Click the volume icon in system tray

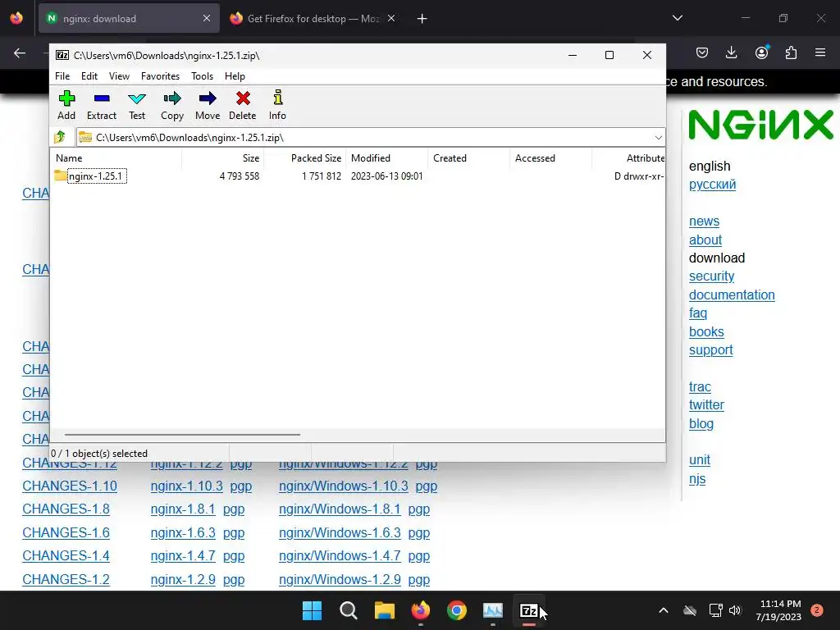(x=735, y=610)
